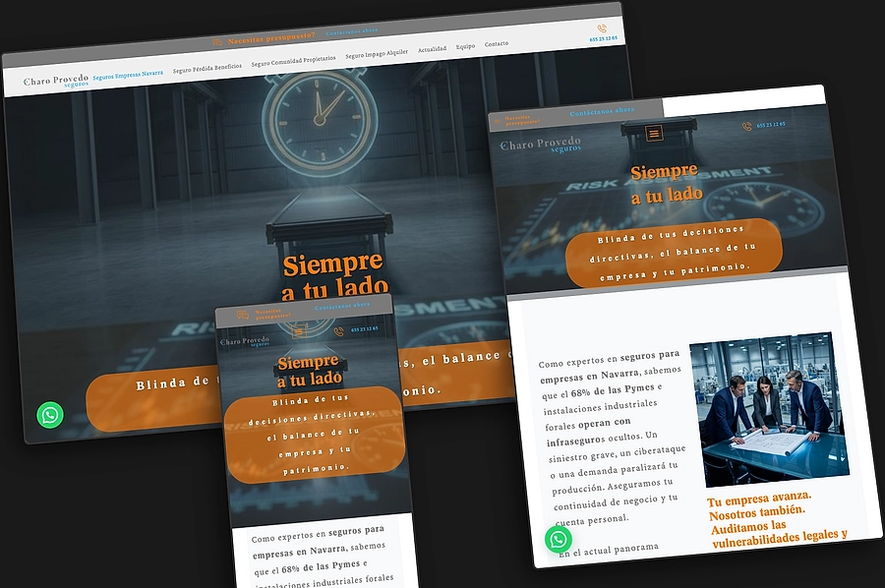
Task: Select the Equipo menu item
Action: click(466, 46)
